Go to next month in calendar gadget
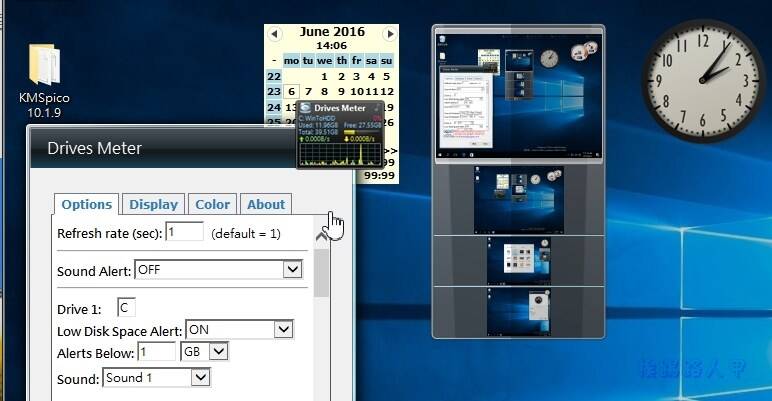772x401 pixels. (x=390, y=34)
